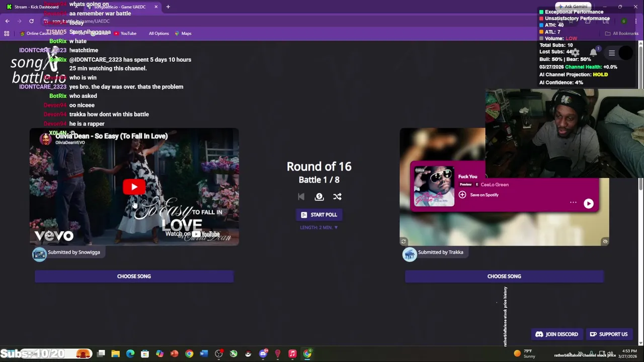Open the music app on the taskbar
The height and width of the screenshot is (362, 644).
point(292,354)
